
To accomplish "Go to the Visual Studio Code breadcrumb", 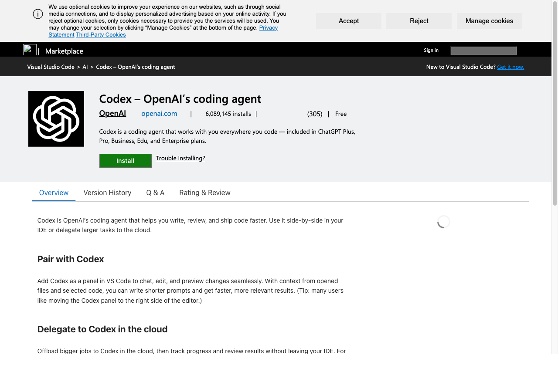I will [51, 67].
